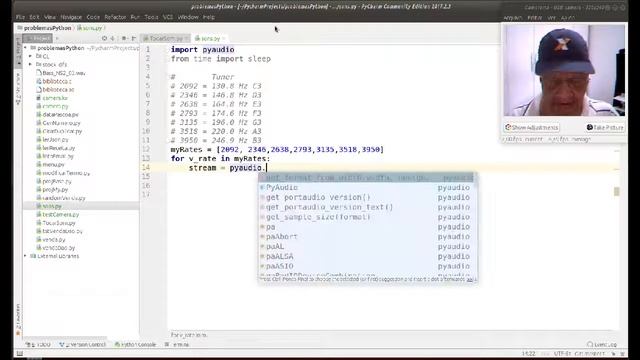Click the Structure vertical side tab
This screenshot has height=360, width=640.
tap(18, 90)
